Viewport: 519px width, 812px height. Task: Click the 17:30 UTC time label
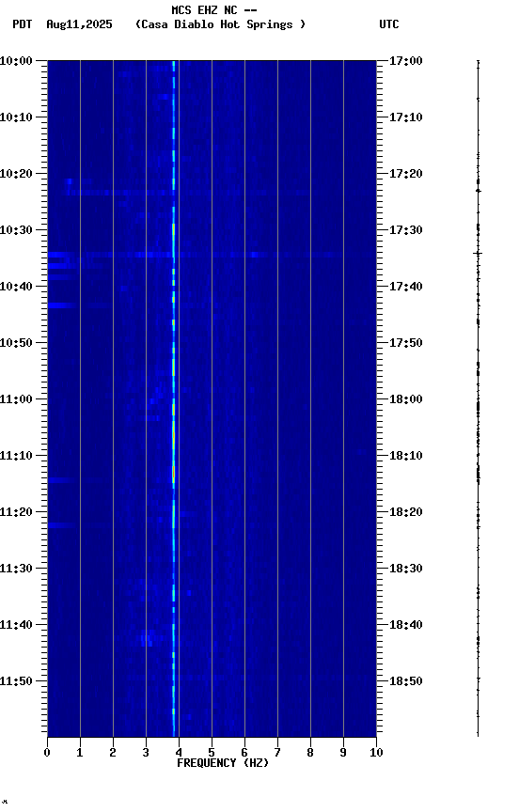point(406,230)
